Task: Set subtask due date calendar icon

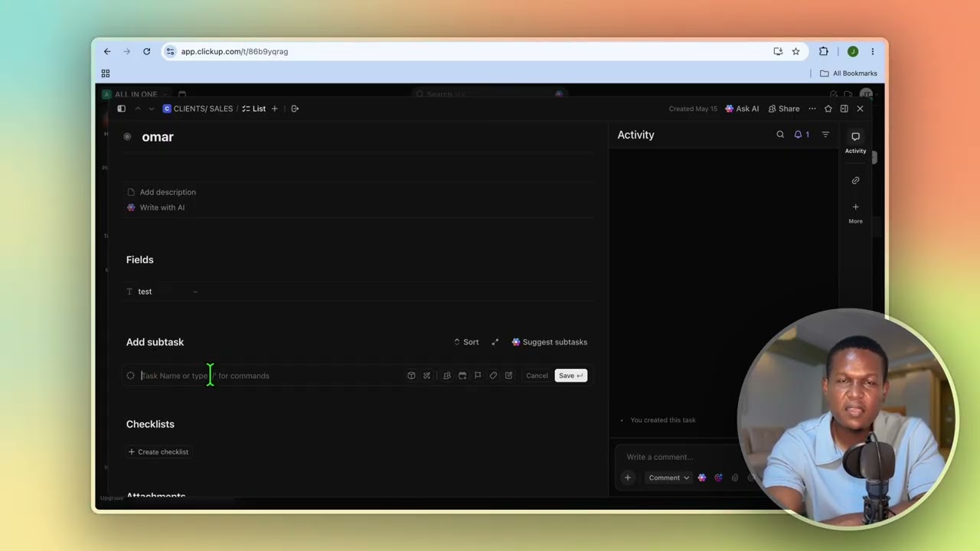Action: [x=462, y=376]
